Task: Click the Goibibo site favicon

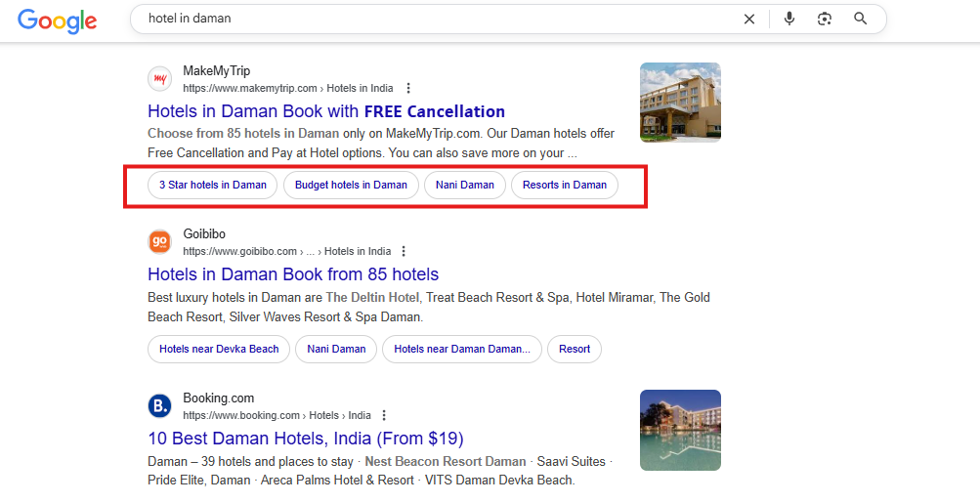Action: tap(159, 242)
